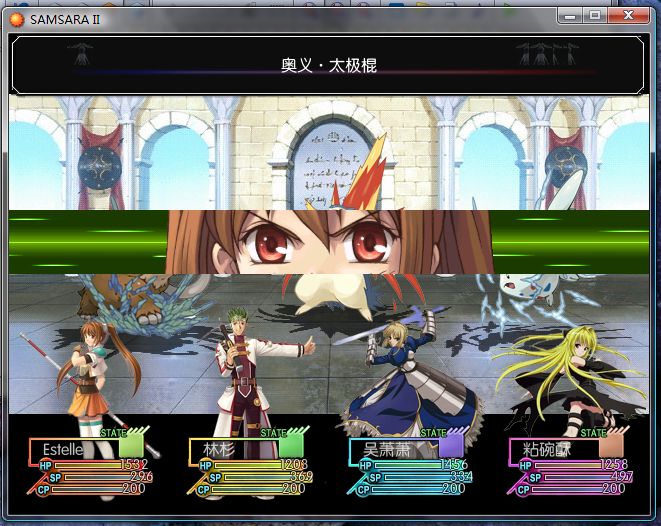Click the skill name 奥义·太极棍
The height and width of the screenshot is (526, 661).
tap(328, 65)
